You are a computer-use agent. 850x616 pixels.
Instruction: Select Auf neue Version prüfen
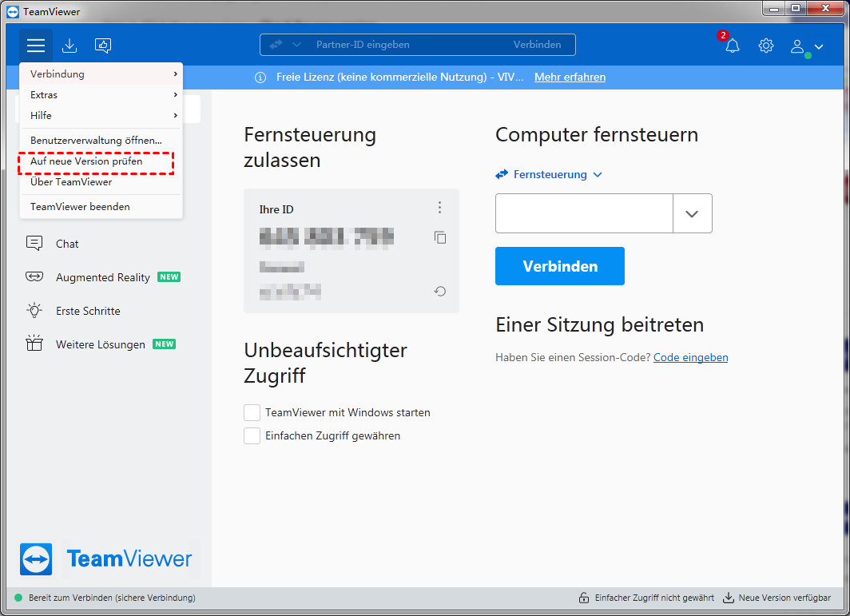101,161
